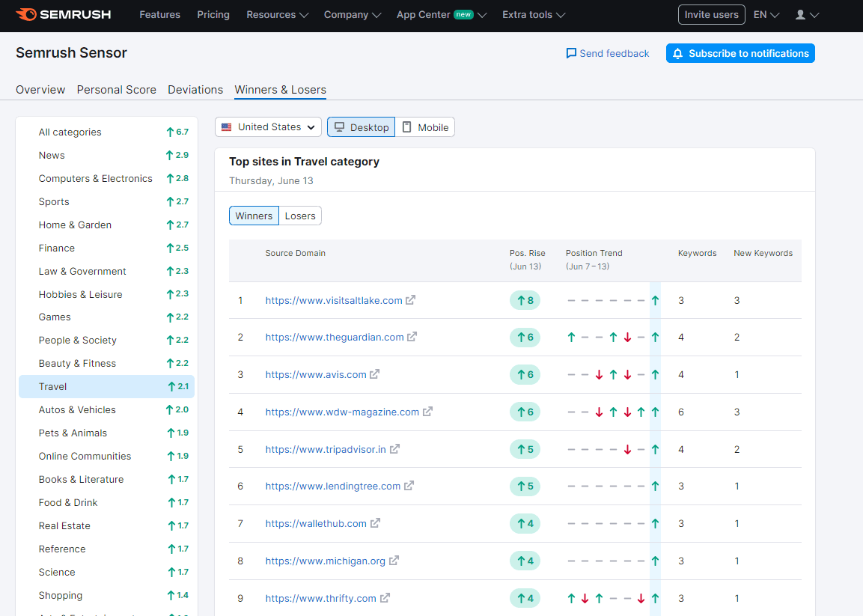Click the Semrush logo icon
Viewport: 863px width, 616px height.
pyautogui.click(x=25, y=14)
